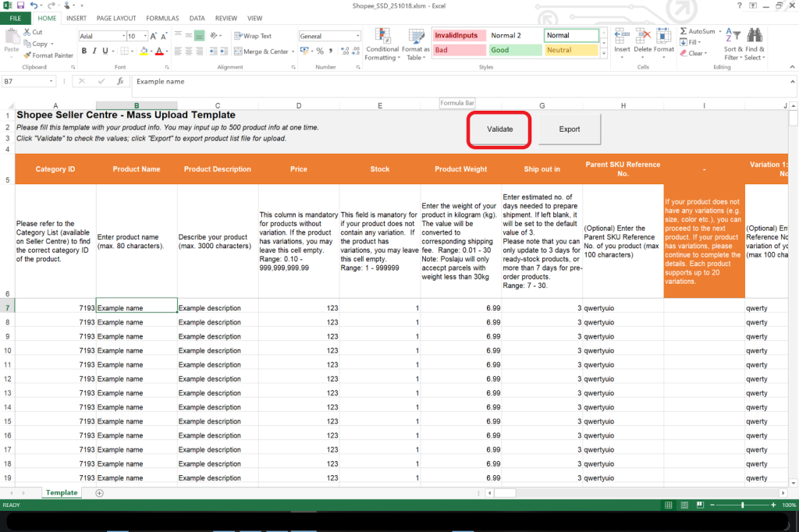Select the Good cell style

pos(515,50)
